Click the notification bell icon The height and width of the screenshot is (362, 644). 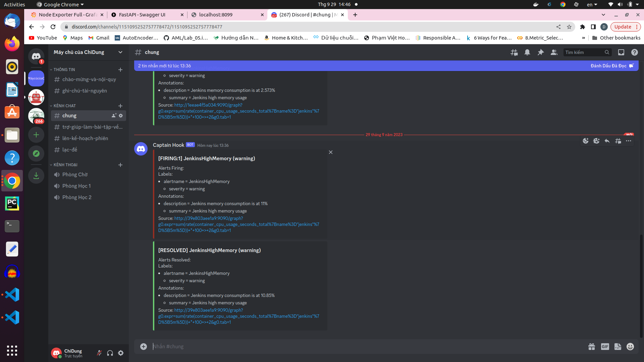(x=527, y=52)
